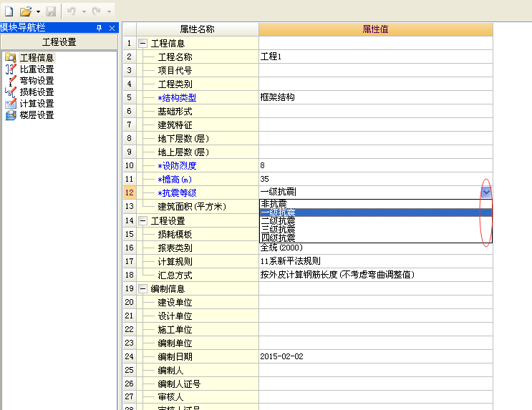Click the 抗震等级 combo box text

click(x=369, y=192)
